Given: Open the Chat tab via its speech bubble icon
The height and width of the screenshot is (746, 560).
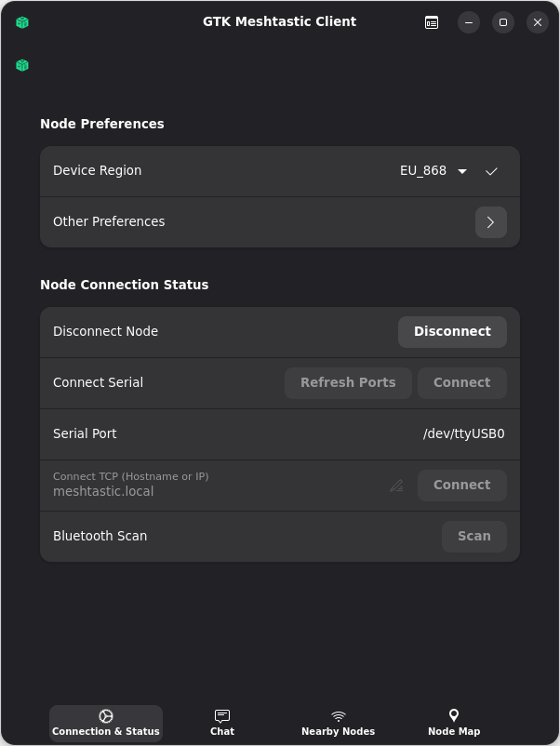Looking at the screenshot, I should click(222, 716).
